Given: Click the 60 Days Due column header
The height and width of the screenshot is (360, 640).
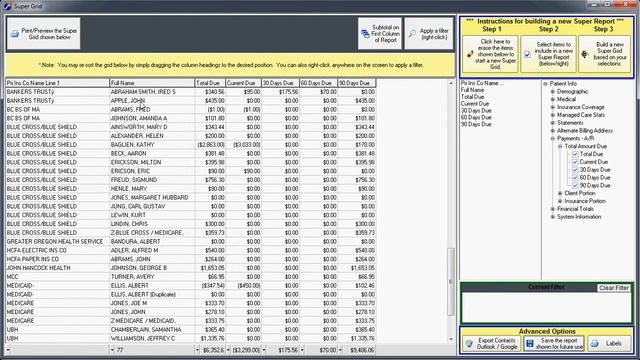Looking at the screenshot, I should click(x=318, y=83).
